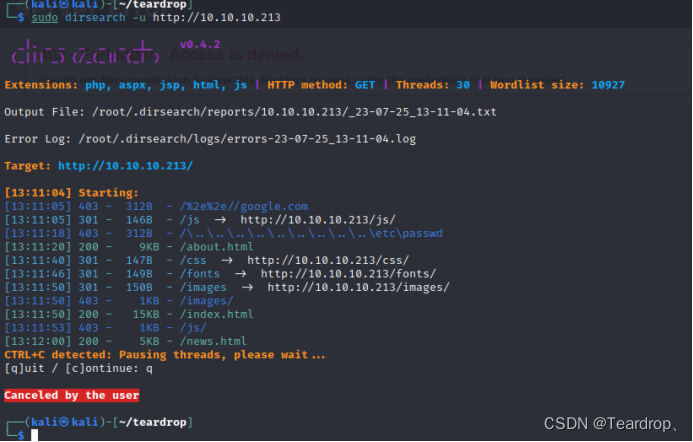Open redirect link http://10.10.10.213/js/

coord(318,220)
